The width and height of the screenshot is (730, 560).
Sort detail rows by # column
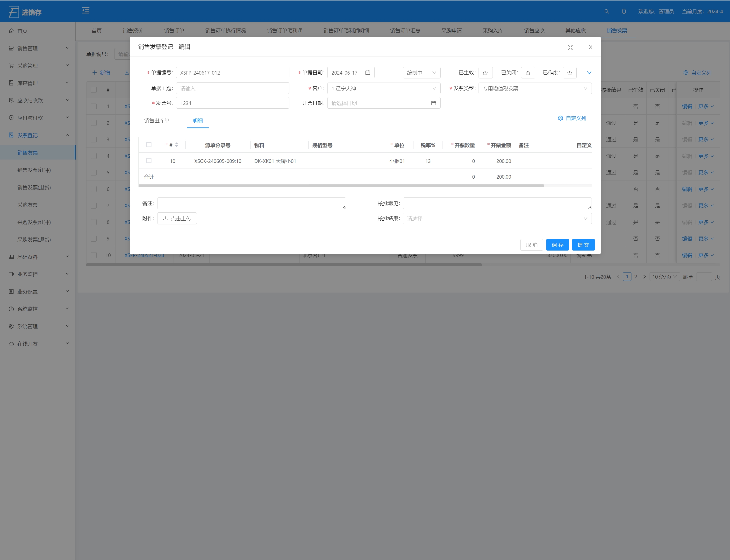point(177,145)
